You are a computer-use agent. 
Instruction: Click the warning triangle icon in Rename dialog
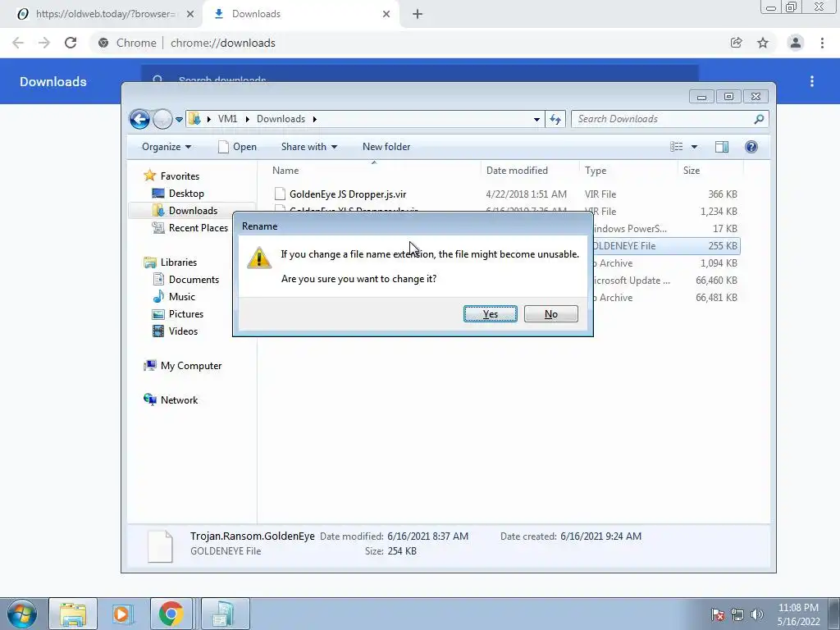point(258,258)
